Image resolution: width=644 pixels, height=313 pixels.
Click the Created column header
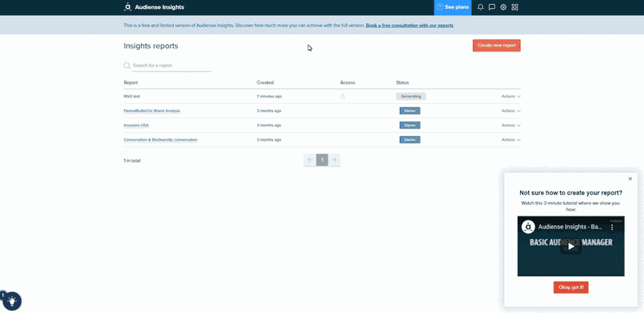(265, 83)
